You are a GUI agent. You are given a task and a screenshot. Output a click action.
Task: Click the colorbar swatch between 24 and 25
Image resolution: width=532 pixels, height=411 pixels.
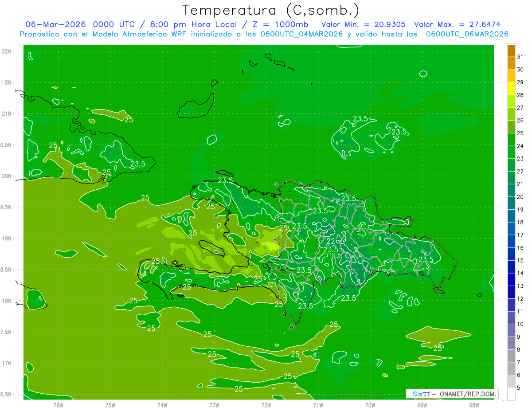coord(511,140)
